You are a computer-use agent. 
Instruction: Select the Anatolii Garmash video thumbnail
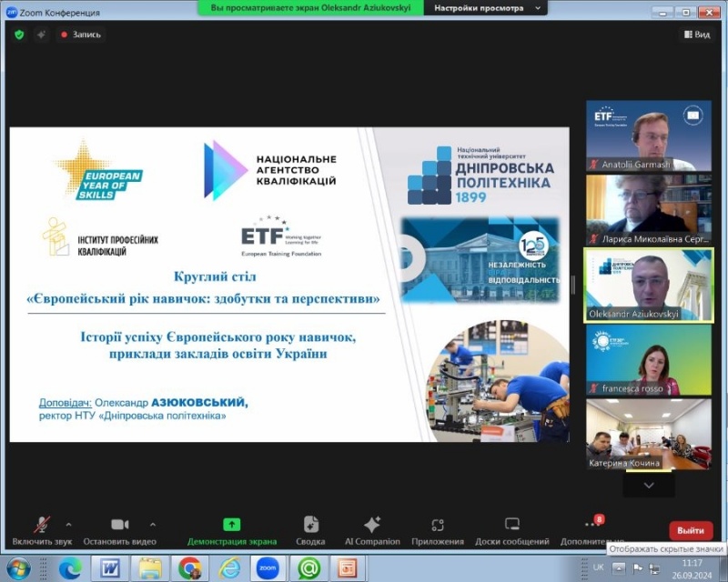(648, 136)
